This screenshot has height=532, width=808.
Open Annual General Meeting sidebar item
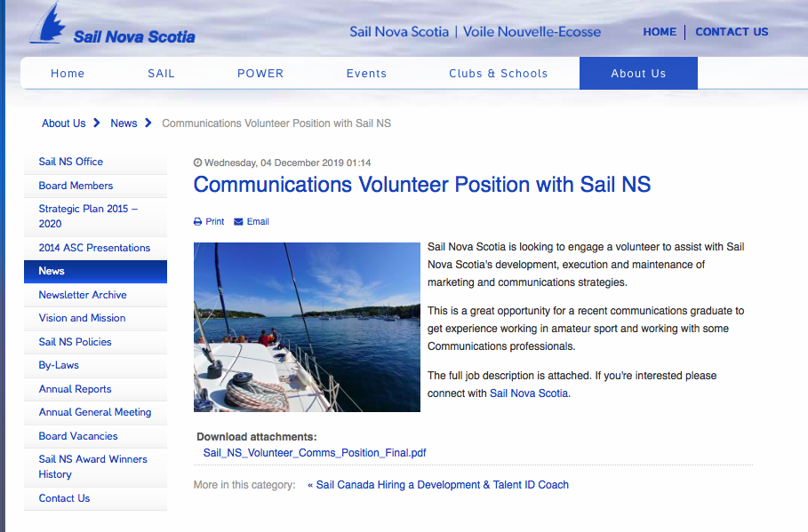95,412
